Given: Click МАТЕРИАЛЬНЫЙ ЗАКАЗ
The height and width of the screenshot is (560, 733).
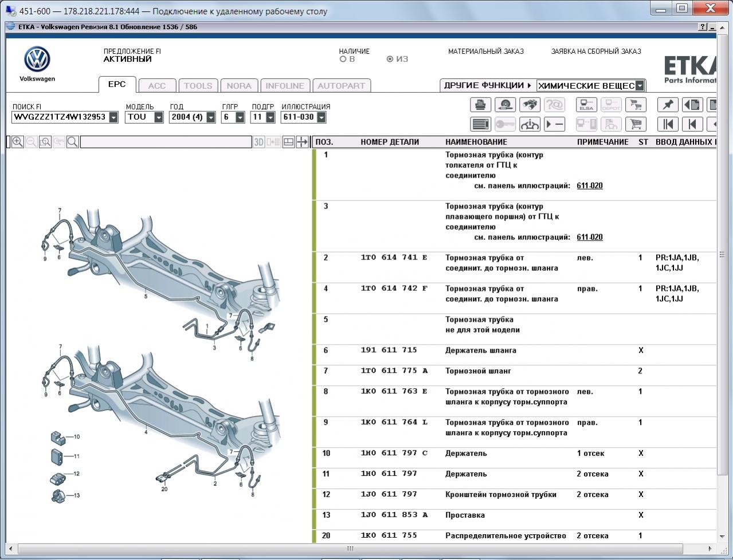Looking at the screenshot, I should [x=486, y=52].
